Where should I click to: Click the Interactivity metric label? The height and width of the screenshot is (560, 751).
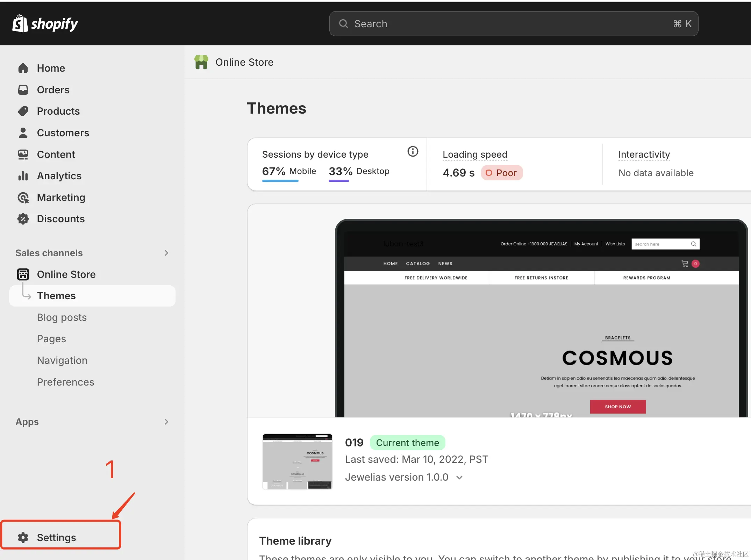pyautogui.click(x=644, y=155)
